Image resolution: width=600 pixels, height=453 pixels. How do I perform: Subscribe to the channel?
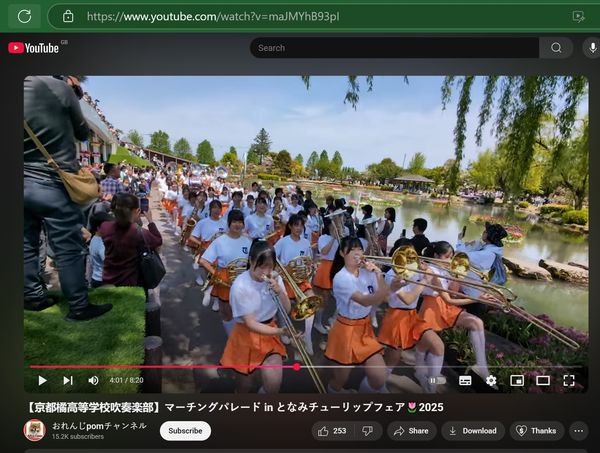pos(185,431)
